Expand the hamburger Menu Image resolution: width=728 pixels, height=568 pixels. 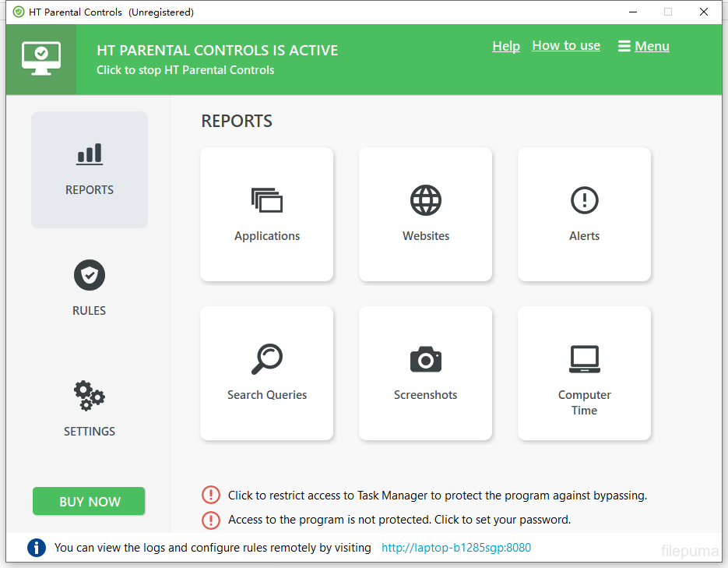643,46
